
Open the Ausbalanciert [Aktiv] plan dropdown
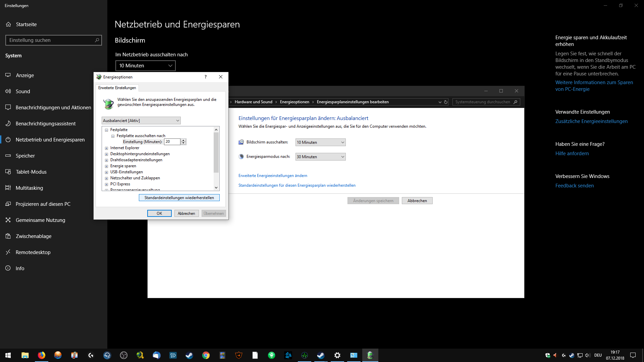coord(141,121)
